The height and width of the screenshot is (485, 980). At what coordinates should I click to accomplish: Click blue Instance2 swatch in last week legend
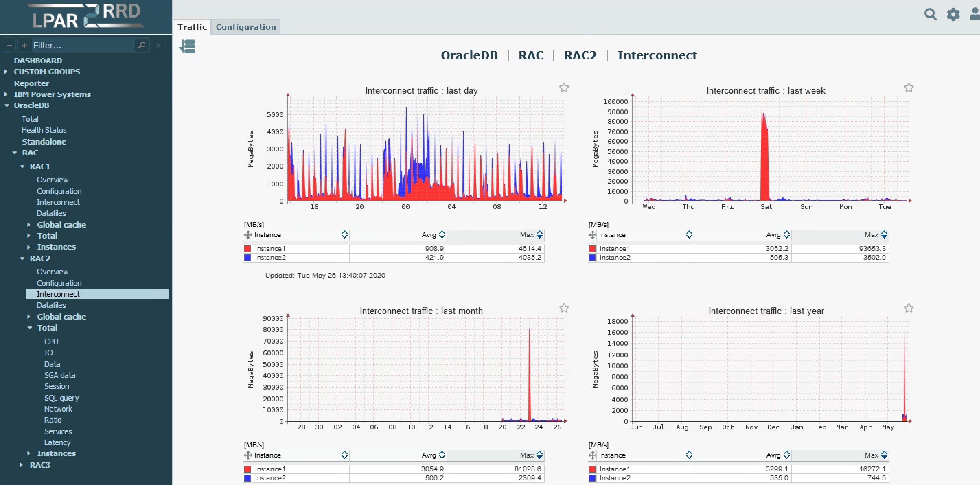tap(592, 257)
